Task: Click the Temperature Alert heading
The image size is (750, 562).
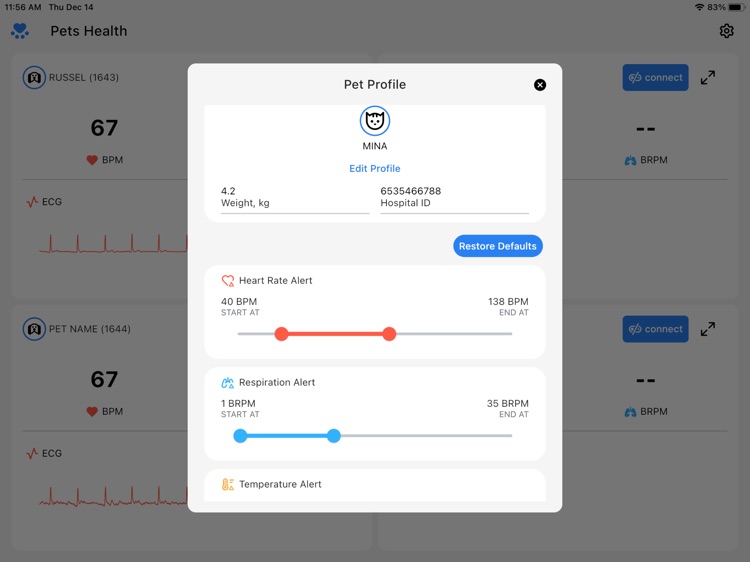Action: pos(280,485)
